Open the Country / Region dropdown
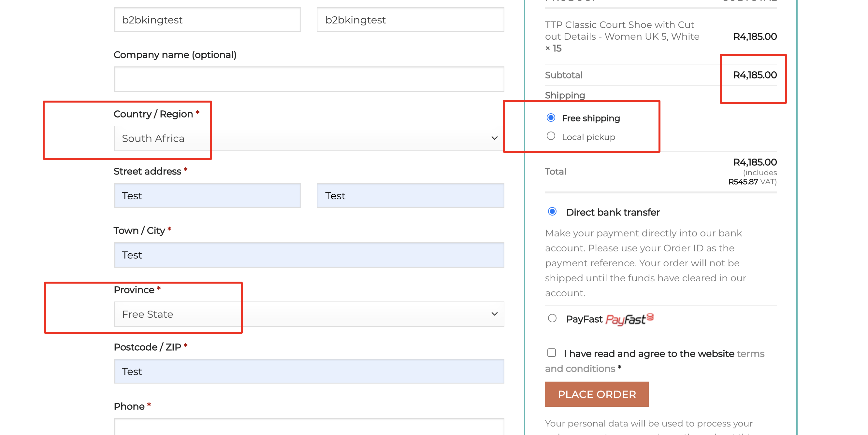This screenshot has width=868, height=435. [x=309, y=138]
